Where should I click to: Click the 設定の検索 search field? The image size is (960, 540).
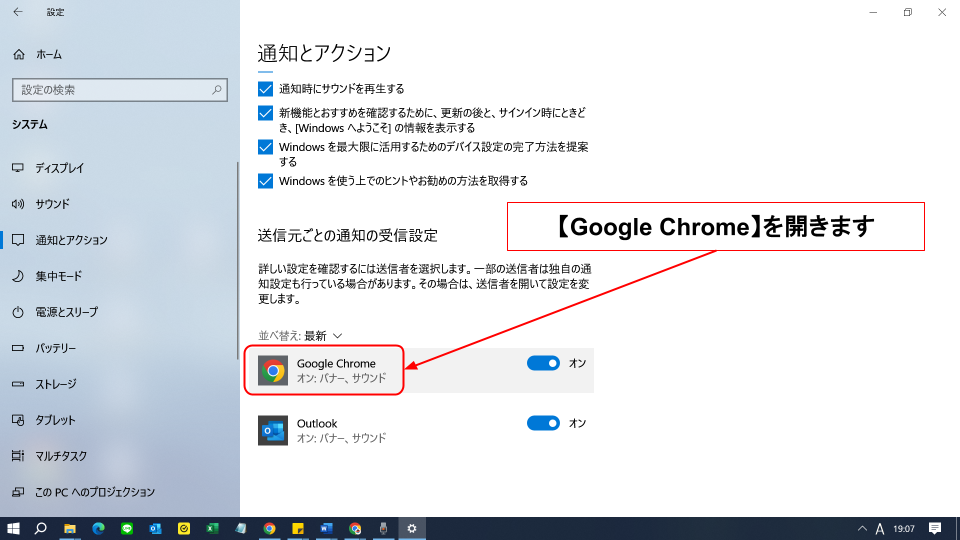(110, 90)
